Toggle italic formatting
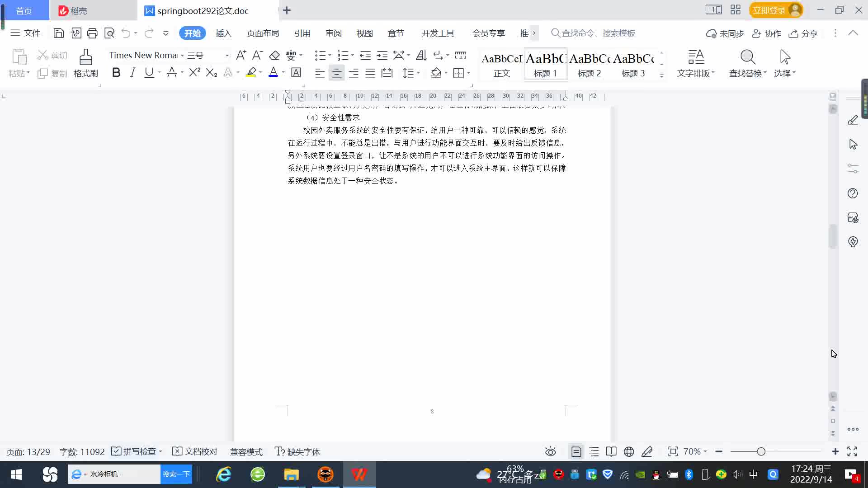 (132, 72)
